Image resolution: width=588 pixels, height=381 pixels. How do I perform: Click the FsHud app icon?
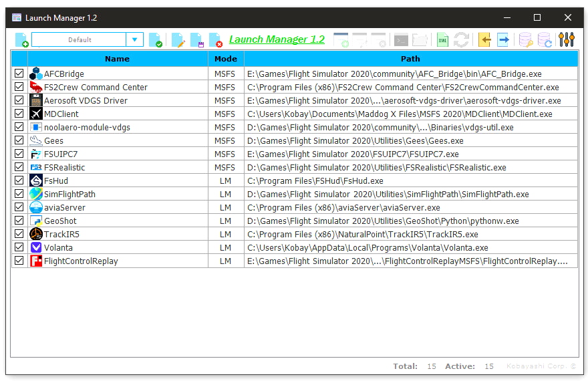click(36, 180)
